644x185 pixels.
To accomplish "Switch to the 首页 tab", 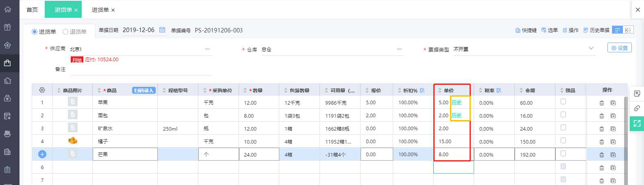I will tap(32, 10).
